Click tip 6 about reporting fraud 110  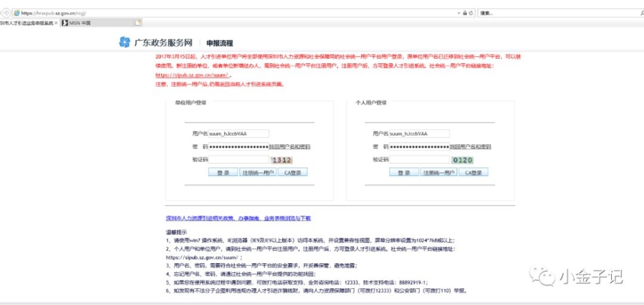click(x=317, y=291)
